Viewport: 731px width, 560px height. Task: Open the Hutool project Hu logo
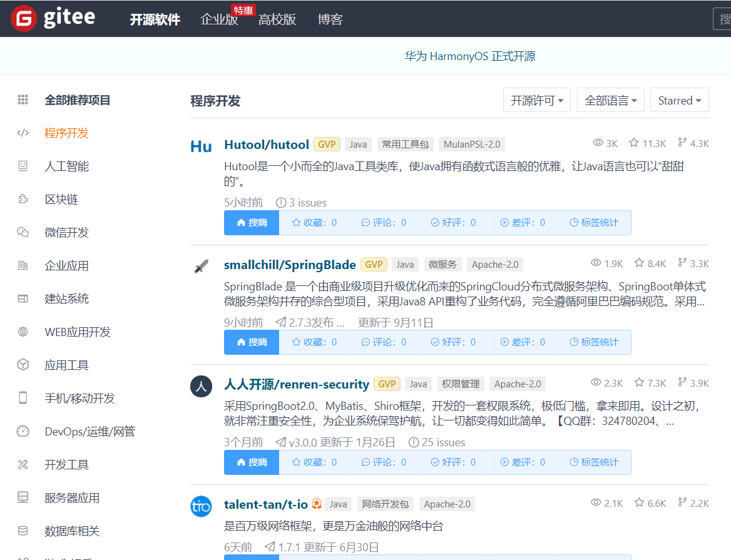coord(201,147)
